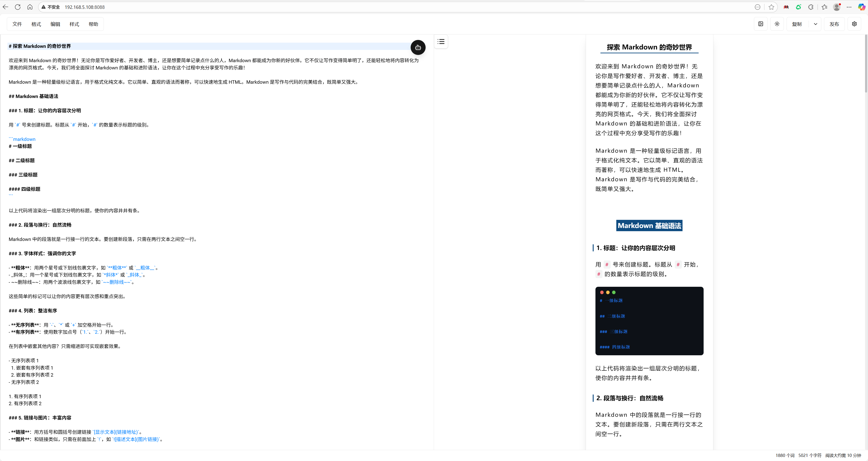Open the browser ellipsis menu
Image resolution: width=868 pixels, height=461 pixels.
point(849,7)
